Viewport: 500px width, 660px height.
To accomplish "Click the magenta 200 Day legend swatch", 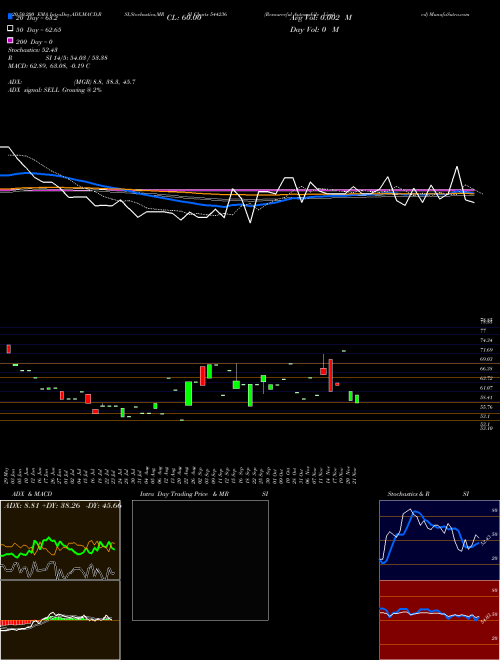I will click(10, 40).
